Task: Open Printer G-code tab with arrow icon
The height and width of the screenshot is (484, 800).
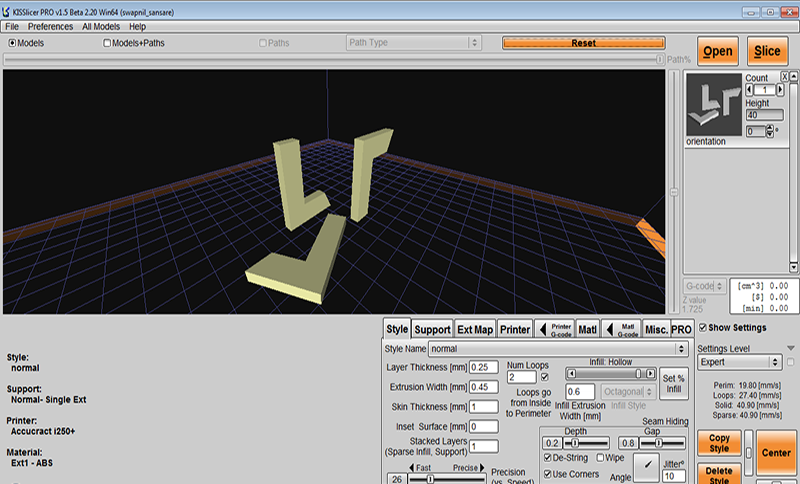Action: click(555, 329)
